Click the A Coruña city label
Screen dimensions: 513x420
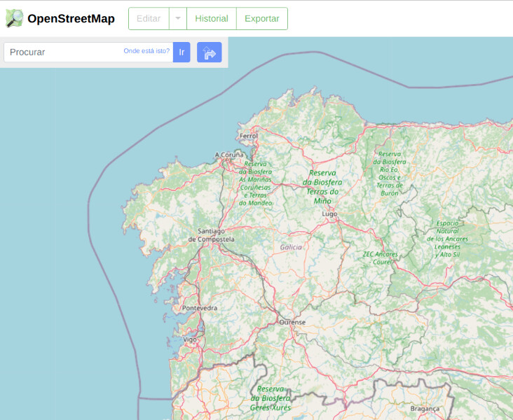click(x=228, y=155)
